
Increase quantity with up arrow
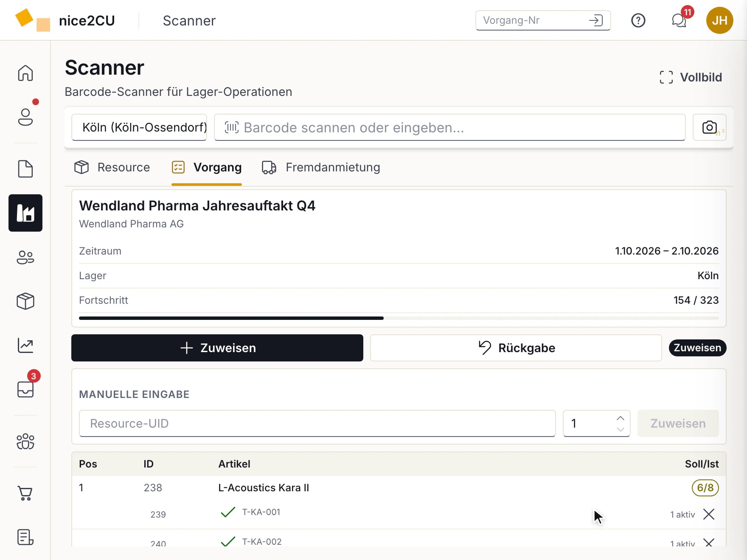pyautogui.click(x=621, y=418)
